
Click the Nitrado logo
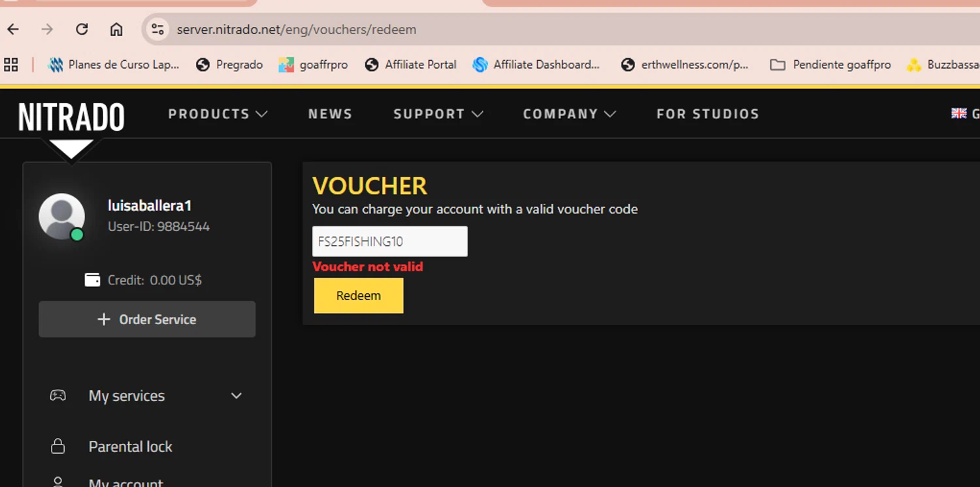(71, 118)
